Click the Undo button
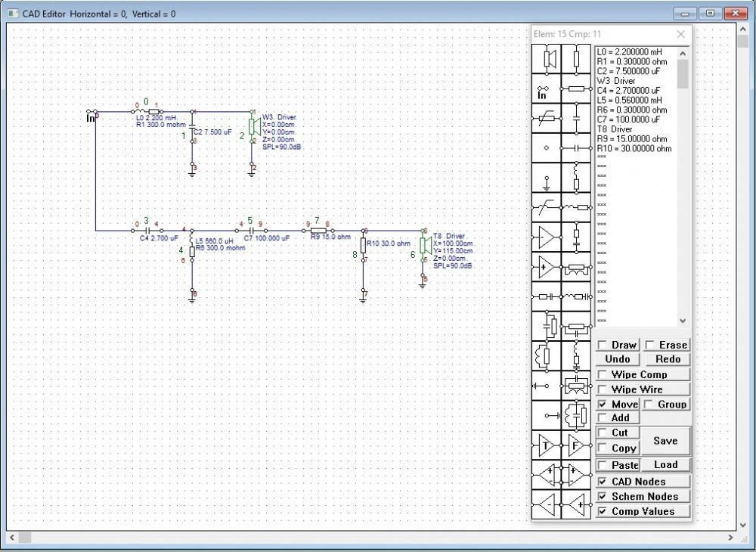 (618, 359)
